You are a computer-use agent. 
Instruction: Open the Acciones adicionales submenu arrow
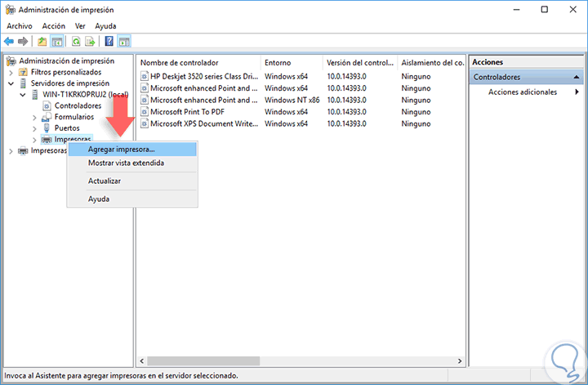coord(577,92)
